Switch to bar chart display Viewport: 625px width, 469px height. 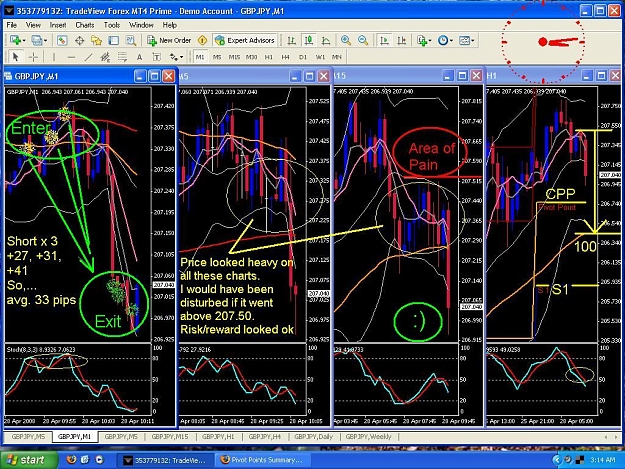click(x=291, y=40)
